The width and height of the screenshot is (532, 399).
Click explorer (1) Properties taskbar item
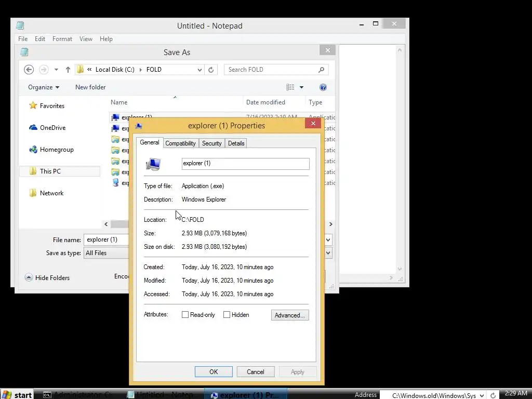[x=245, y=395]
